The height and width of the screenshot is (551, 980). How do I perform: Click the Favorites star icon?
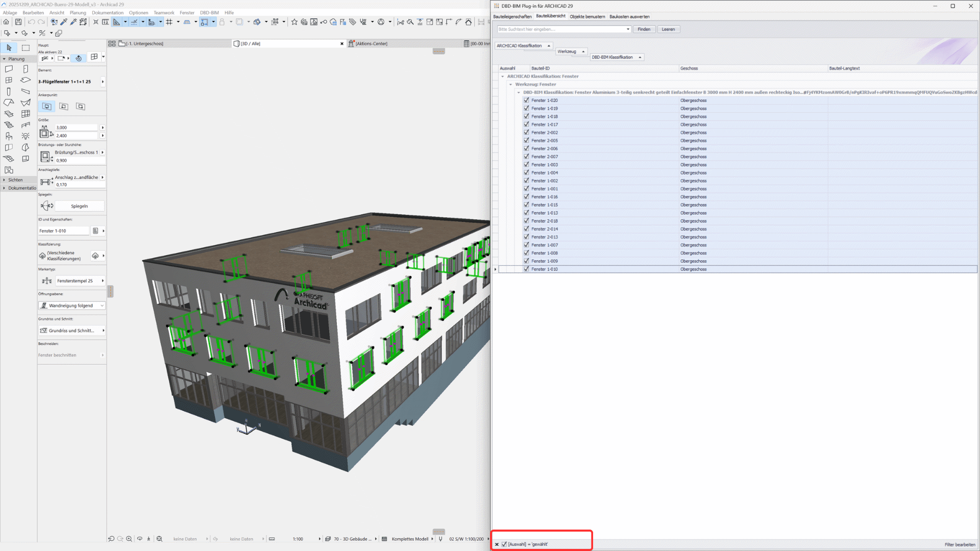[x=295, y=22]
